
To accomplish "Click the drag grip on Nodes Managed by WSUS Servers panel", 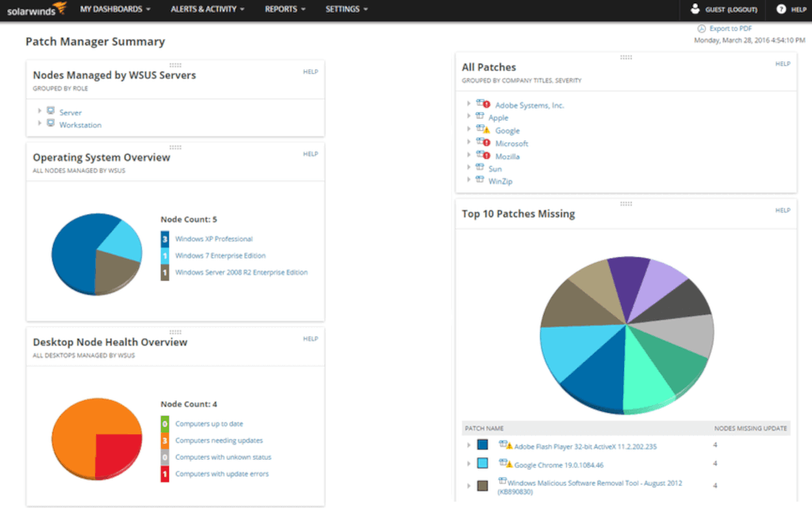I will (175, 65).
